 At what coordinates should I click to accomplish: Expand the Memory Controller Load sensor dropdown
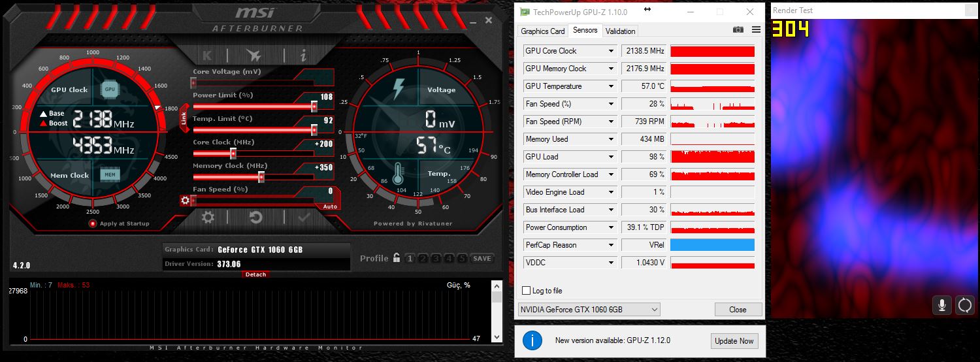(612, 174)
